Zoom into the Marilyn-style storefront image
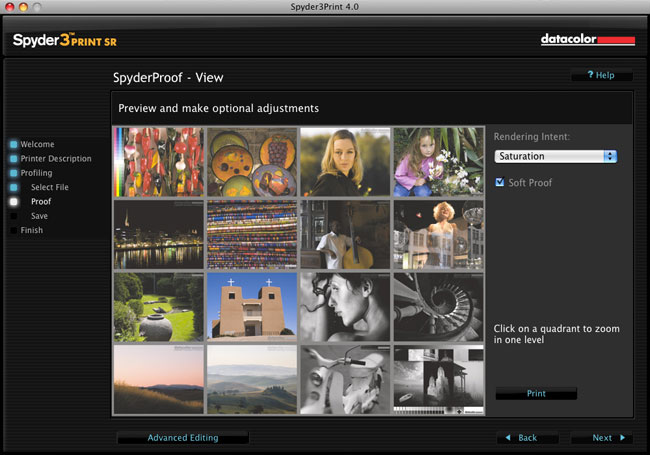The width and height of the screenshot is (650, 455). coord(439,235)
